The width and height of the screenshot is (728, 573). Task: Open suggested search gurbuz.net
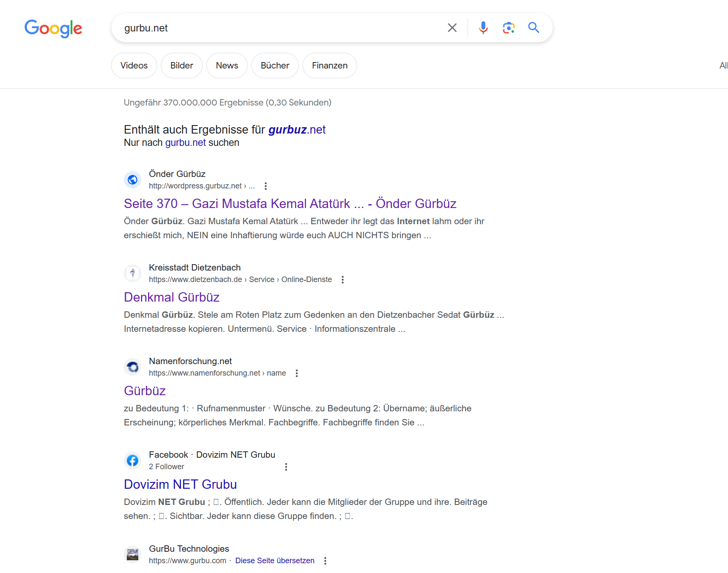click(297, 129)
